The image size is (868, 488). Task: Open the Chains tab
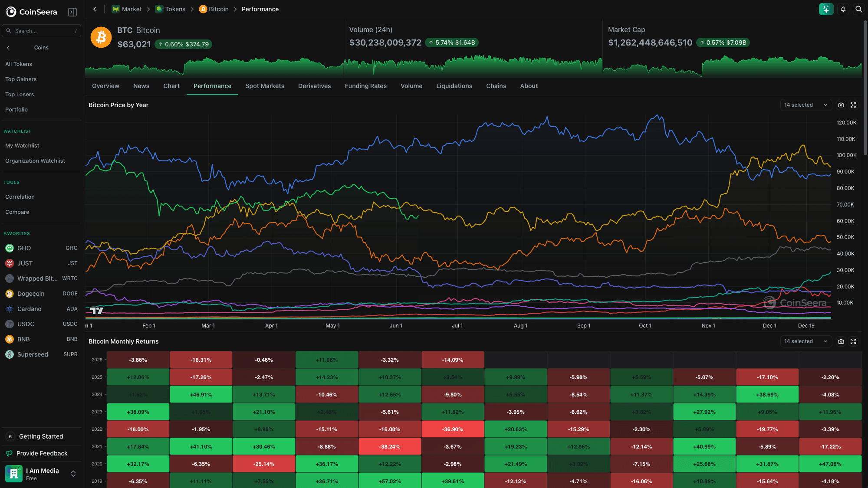(x=496, y=86)
